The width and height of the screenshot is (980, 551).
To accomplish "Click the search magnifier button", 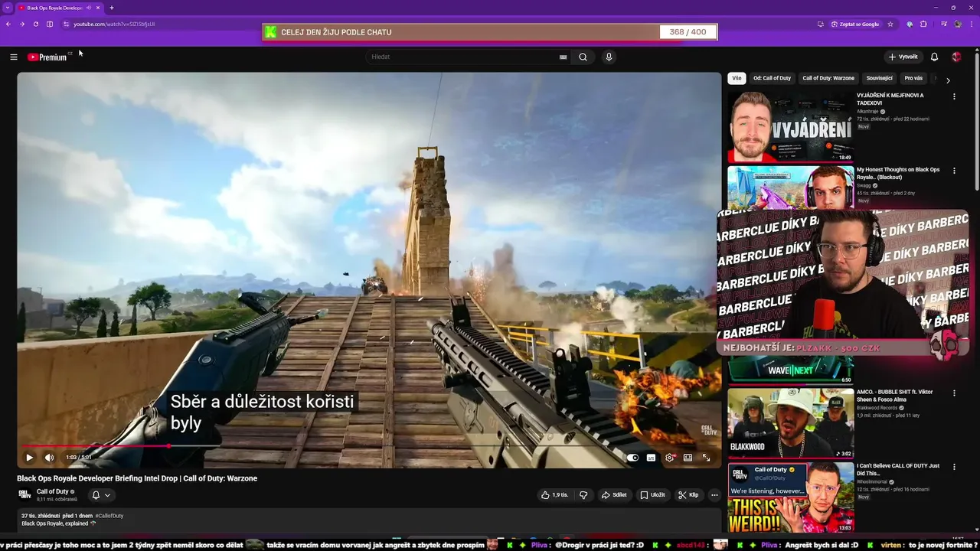I will coord(583,57).
